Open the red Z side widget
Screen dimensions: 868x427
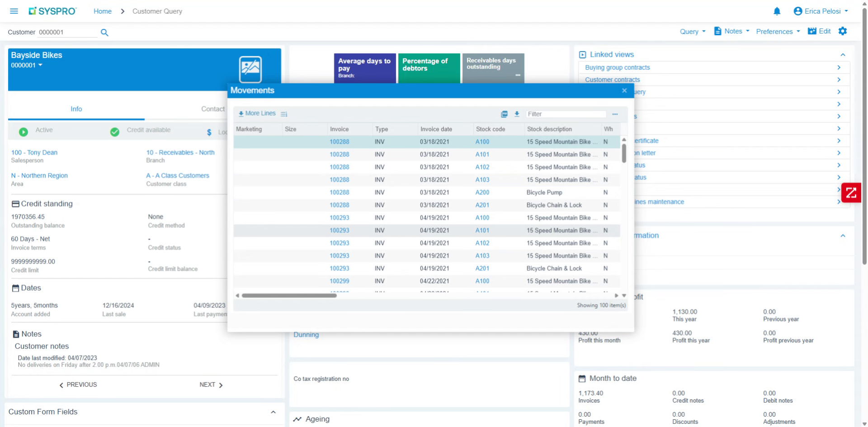[851, 193]
